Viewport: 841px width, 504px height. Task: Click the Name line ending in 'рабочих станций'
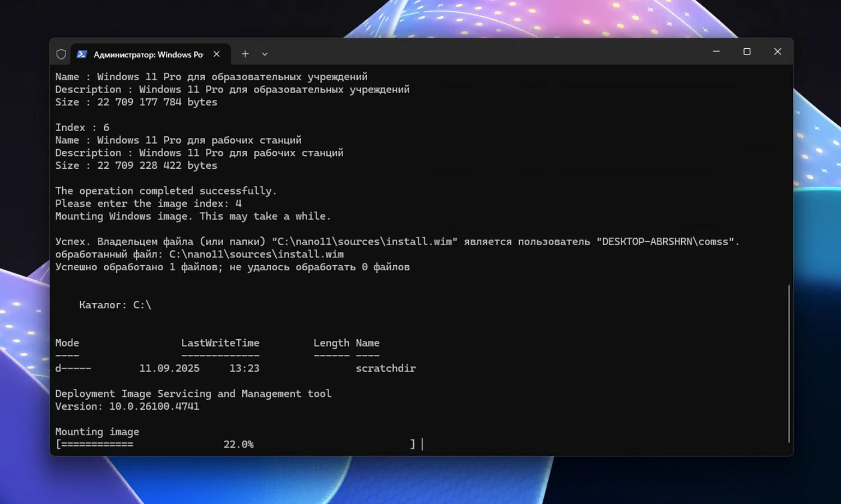pos(178,140)
